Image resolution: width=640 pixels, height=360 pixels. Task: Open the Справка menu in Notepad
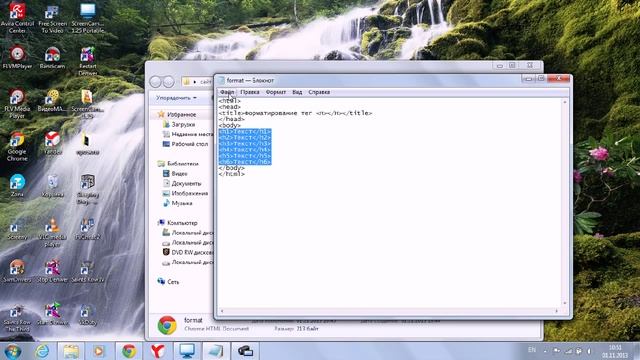point(319,92)
